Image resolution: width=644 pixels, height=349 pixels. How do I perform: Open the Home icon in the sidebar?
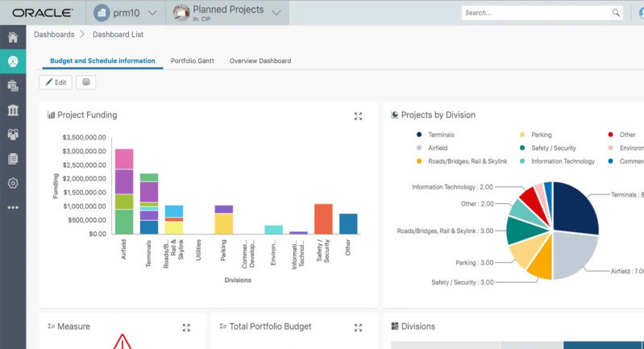point(13,37)
